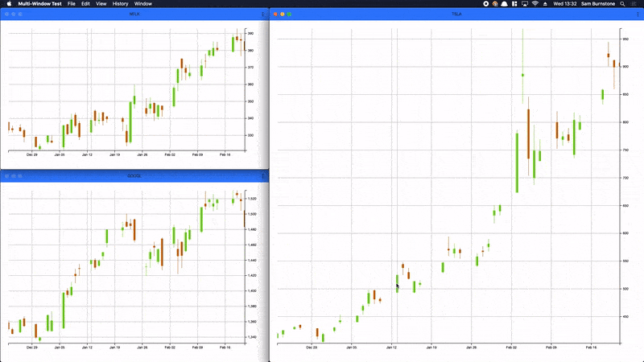Open the Edit menu
This screenshot has height=362, width=644.
pyautogui.click(x=86, y=4)
